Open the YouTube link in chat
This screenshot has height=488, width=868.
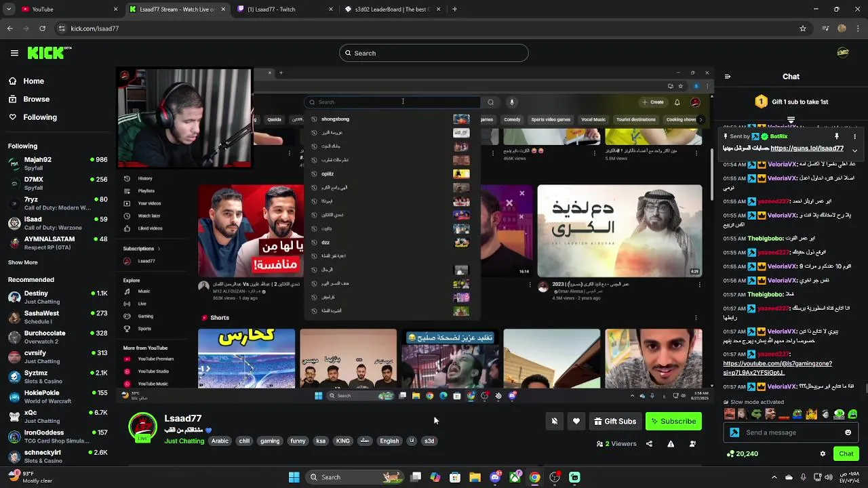[x=777, y=368]
